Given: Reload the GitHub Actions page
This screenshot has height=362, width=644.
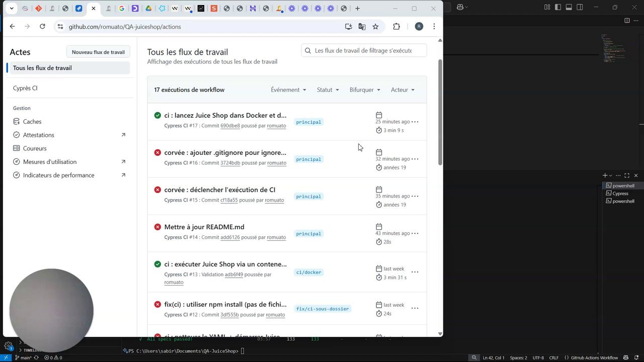Looking at the screenshot, I should pyautogui.click(x=42, y=27).
